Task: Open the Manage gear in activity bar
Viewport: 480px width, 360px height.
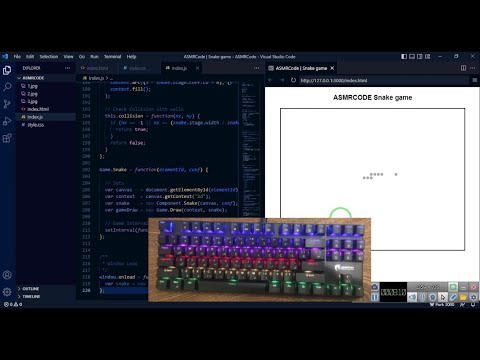Action: pyautogui.click(x=7, y=292)
